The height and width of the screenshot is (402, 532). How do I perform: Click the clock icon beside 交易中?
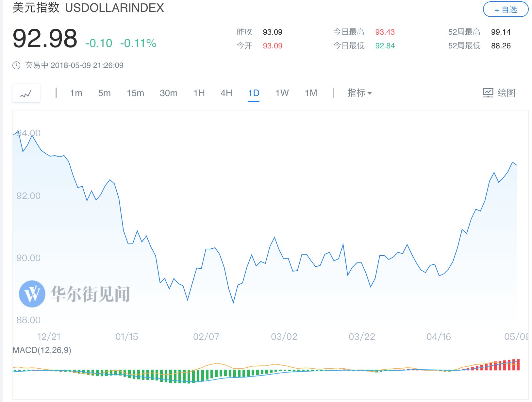[x=16, y=65]
